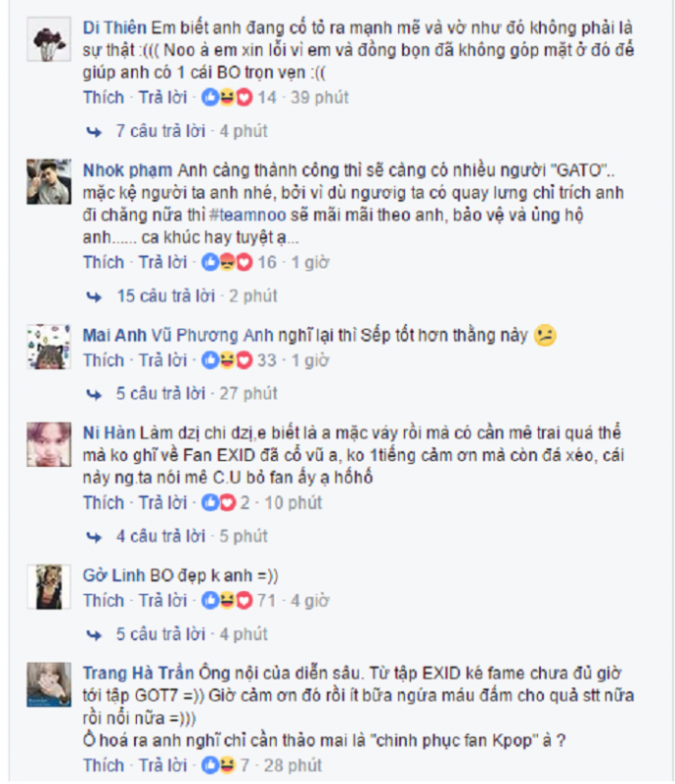
Task: Expand 15 câu trả lời thread
Action: (166, 296)
